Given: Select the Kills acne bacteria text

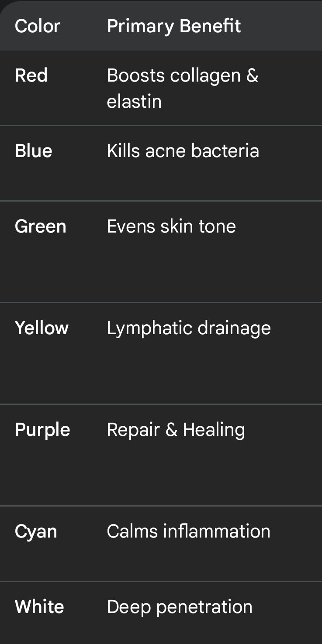Looking at the screenshot, I should click(x=183, y=151).
